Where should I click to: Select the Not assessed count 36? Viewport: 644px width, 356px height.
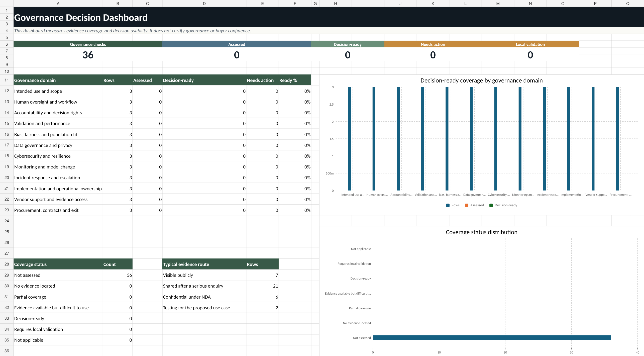click(x=118, y=275)
